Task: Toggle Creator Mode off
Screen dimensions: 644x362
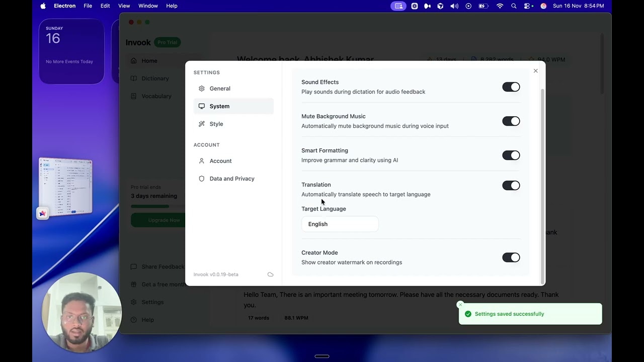Action: 511,257
